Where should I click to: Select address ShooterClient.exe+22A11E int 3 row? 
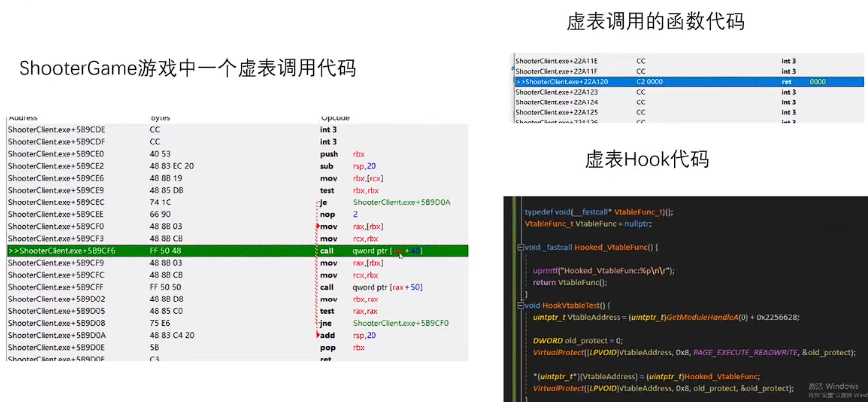(689, 61)
